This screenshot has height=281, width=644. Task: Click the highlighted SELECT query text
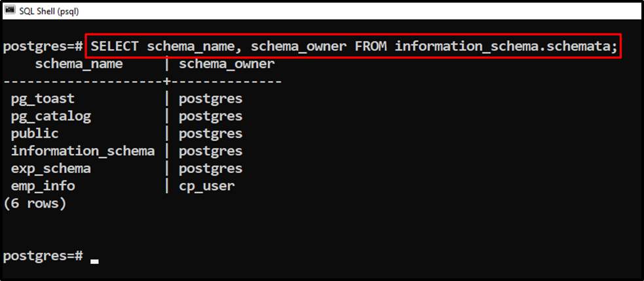(354, 47)
